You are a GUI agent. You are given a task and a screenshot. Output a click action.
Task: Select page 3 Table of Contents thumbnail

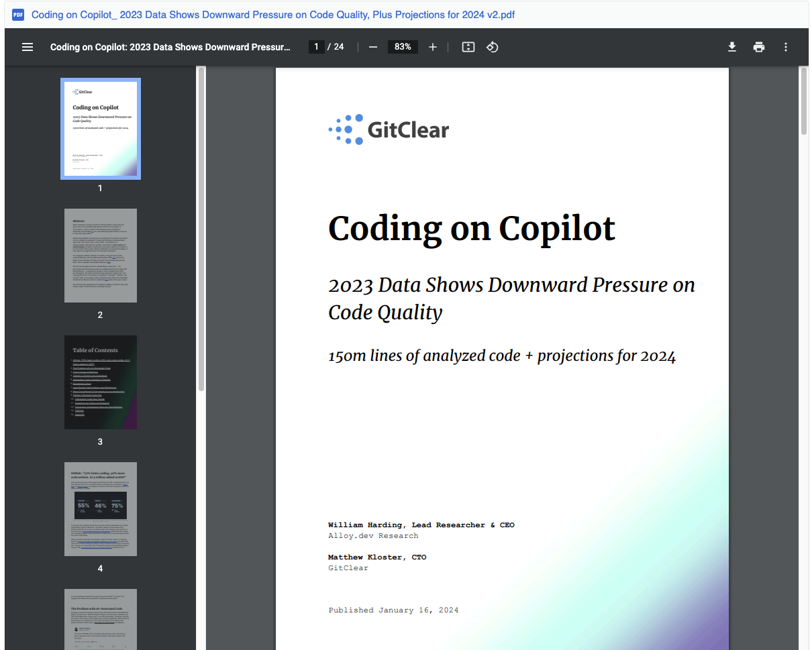point(101,382)
